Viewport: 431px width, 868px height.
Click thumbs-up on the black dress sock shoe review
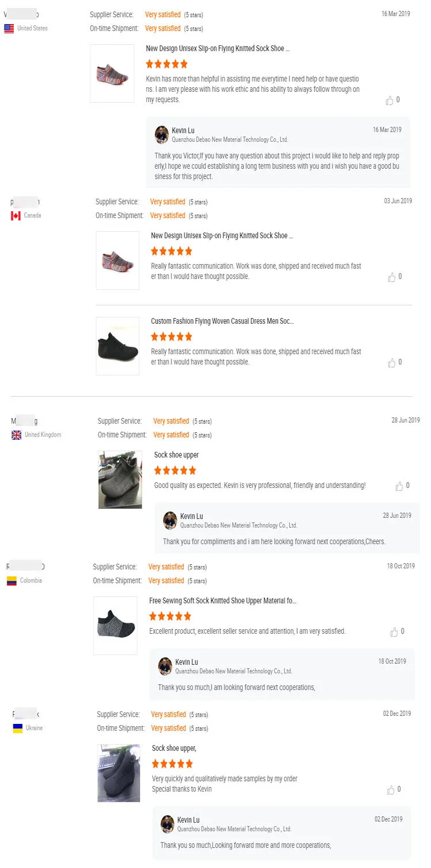[x=392, y=363]
